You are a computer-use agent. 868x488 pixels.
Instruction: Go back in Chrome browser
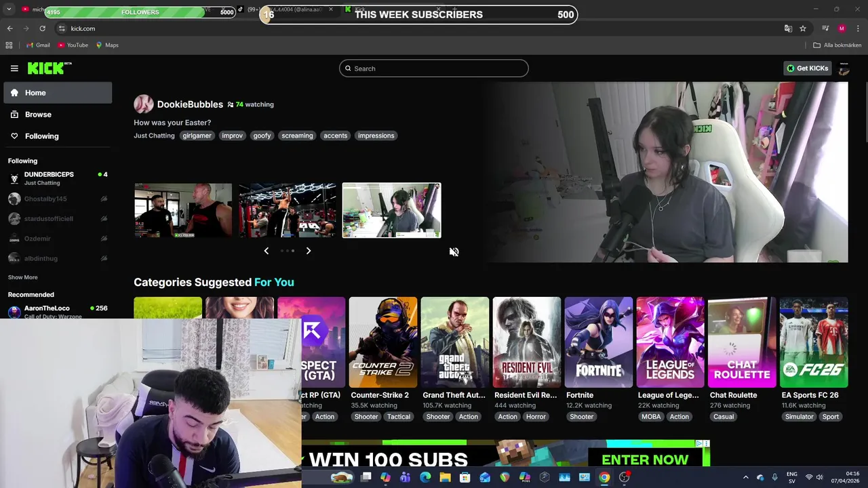tap(9, 28)
